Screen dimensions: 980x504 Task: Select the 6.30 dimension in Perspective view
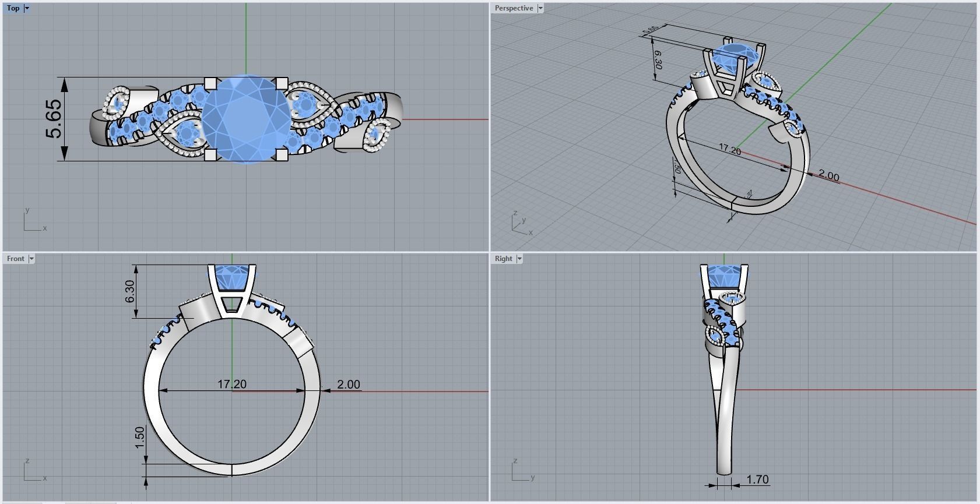[x=657, y=59]
